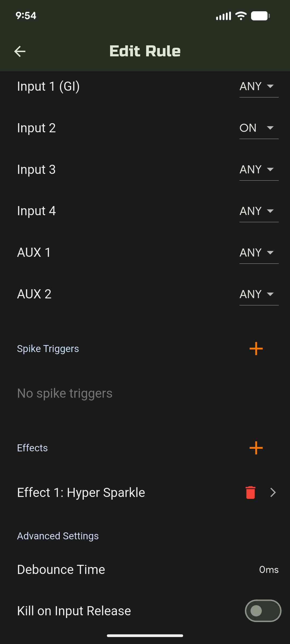This screenshot has width=290, height=644.
Task: Tap the cellular signal bars icon
Action: pyautogui.click(x=223, y=16)
